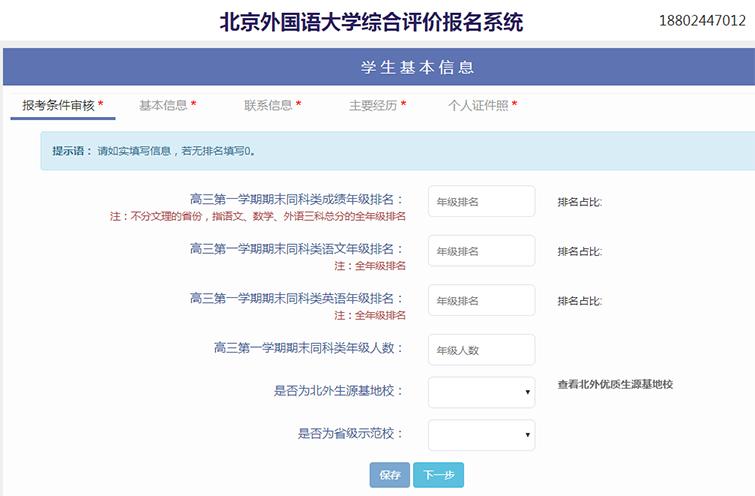Screen dimensions: 755x496
Task: Click the label 高三第一学期期末同科类英语年级排名
Action: coord(296,299)
